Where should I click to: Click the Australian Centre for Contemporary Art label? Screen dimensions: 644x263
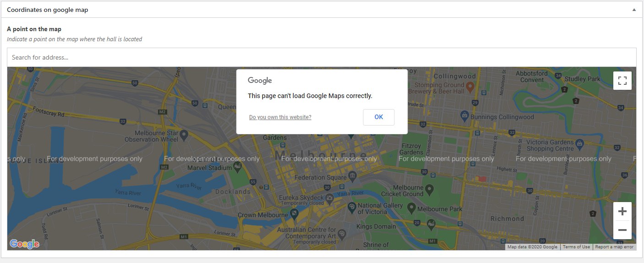click(x=306, y=232)
